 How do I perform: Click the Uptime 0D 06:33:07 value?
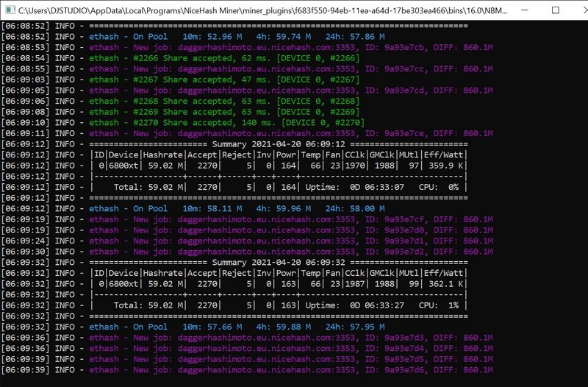click(377, 187)
